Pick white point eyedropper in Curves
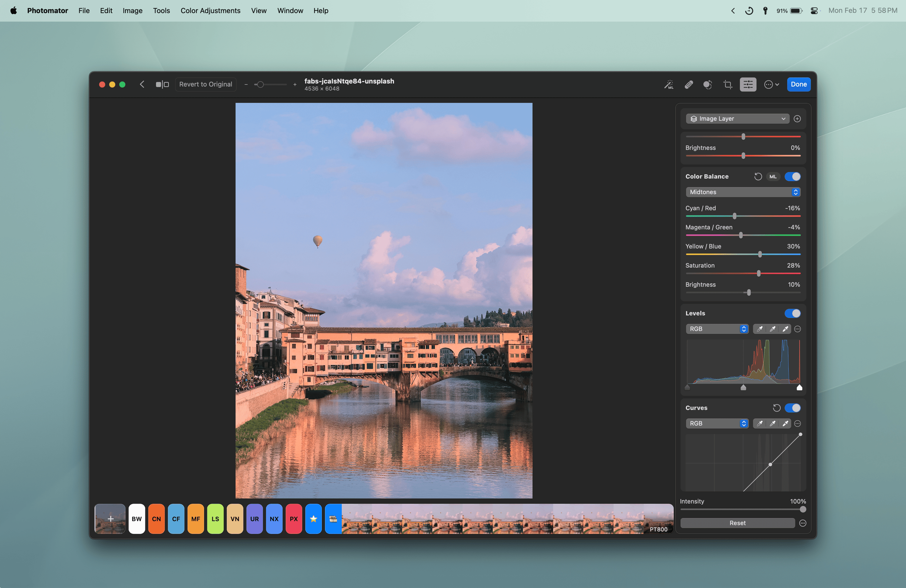The width and height of the screenshot is (906, 588). [785, 424]
